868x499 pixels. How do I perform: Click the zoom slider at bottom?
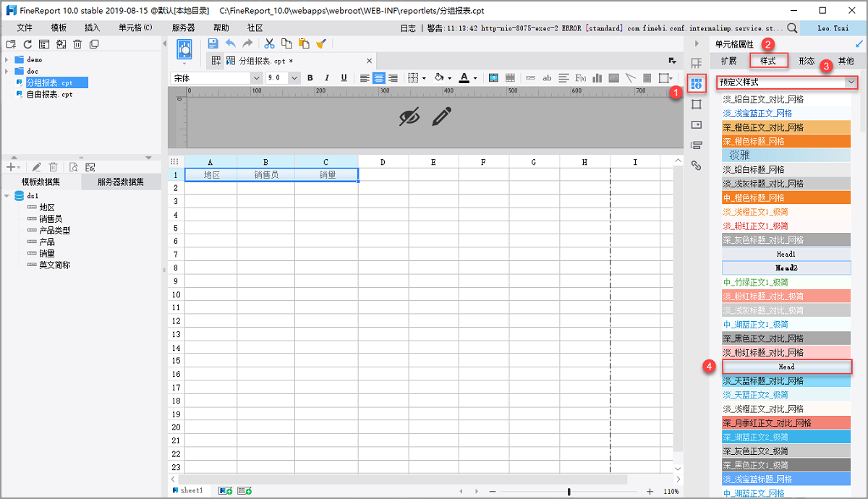point(569,492)
